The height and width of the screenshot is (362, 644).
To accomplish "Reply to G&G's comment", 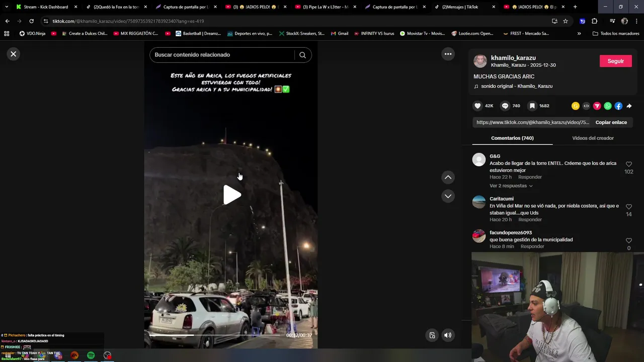I will [x=530, y=177].
